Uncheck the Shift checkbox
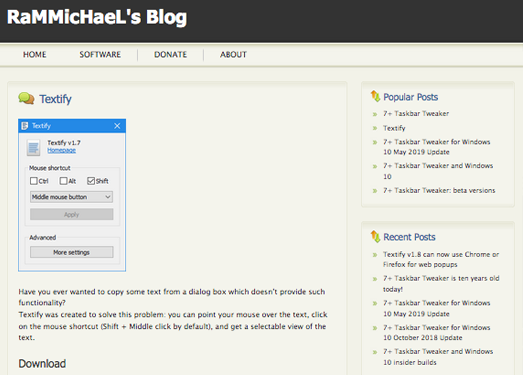The height and width of the screenshot is (375, 523). pyautogui.click(x=91, y=181)
